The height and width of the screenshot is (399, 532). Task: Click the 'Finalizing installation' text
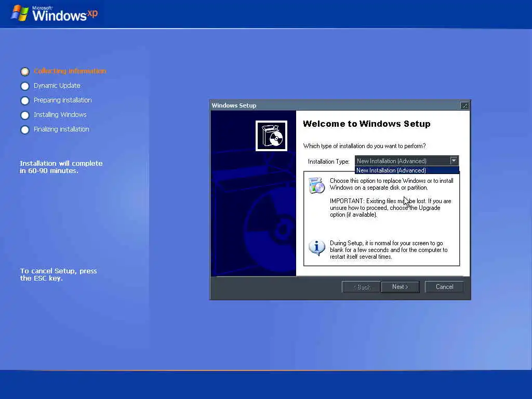(61, 129)
